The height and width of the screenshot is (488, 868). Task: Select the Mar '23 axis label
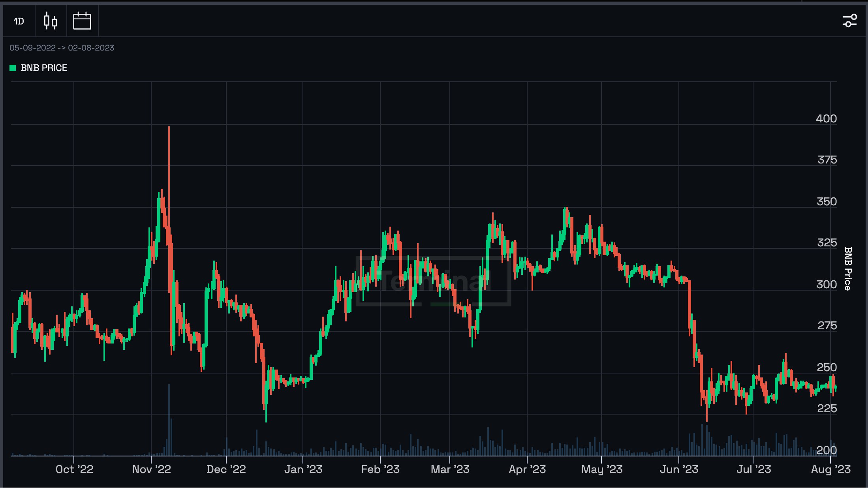click(x=450, y=469)
